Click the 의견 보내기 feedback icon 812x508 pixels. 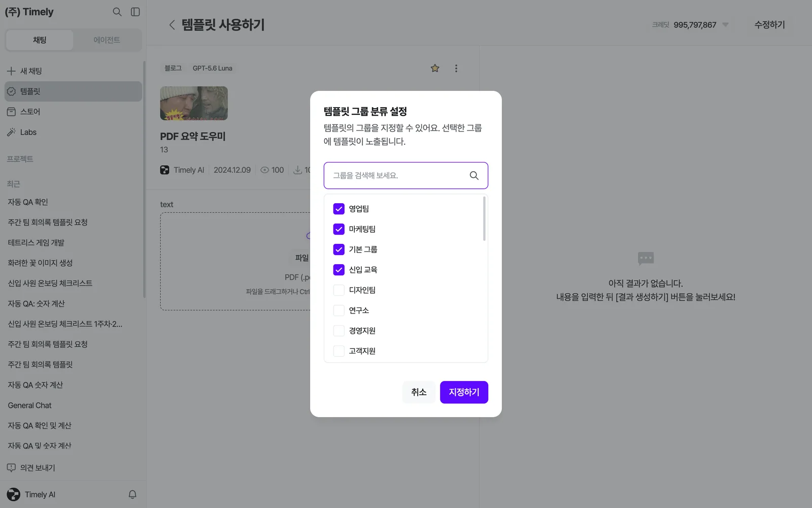click(11, 467)
